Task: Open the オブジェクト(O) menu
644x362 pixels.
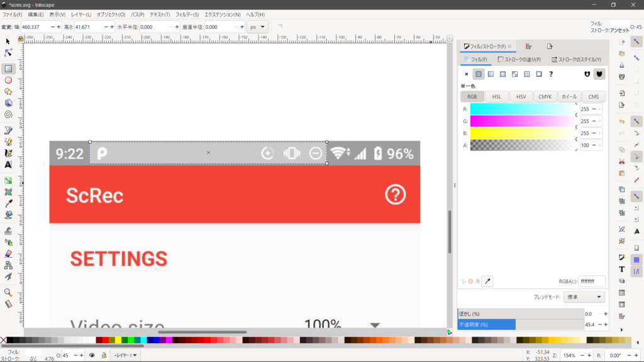Action: 111,15
